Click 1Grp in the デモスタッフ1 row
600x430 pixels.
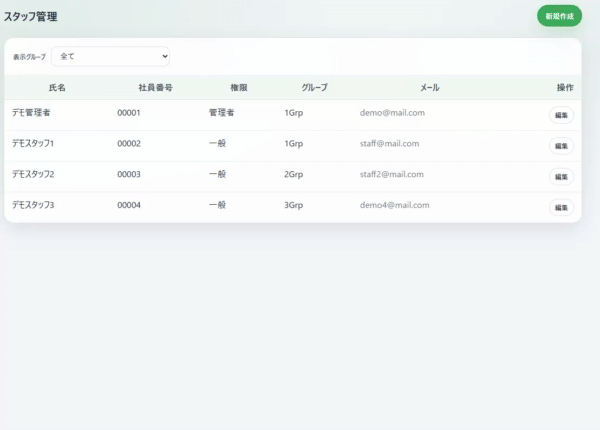point(293,144)
